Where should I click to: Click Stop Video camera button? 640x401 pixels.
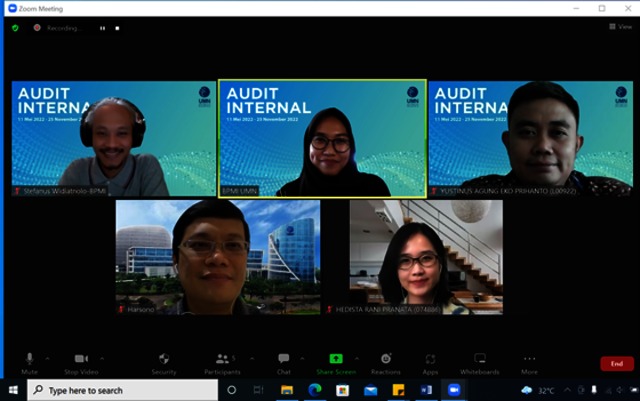[x=81, y=363]
